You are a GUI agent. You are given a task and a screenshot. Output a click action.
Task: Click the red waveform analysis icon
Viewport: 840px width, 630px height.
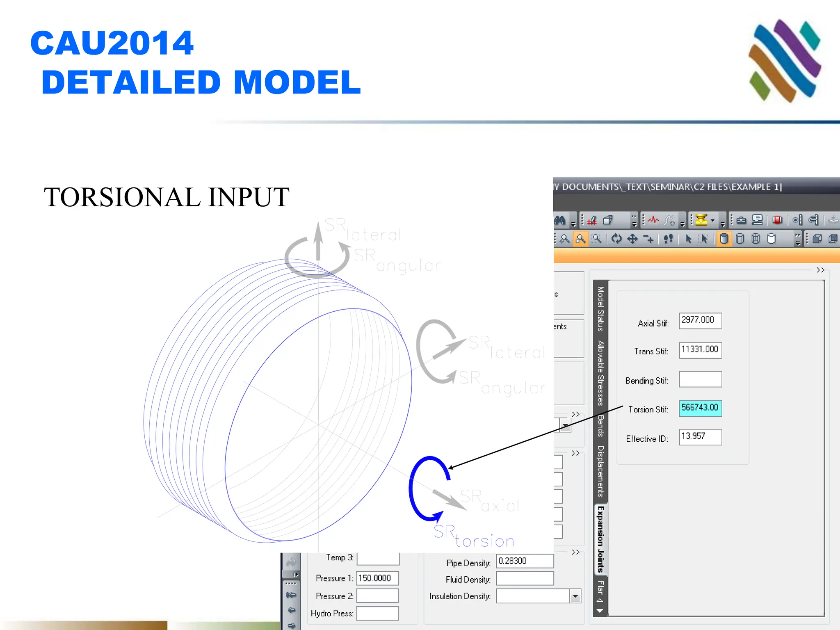(653, 220)
